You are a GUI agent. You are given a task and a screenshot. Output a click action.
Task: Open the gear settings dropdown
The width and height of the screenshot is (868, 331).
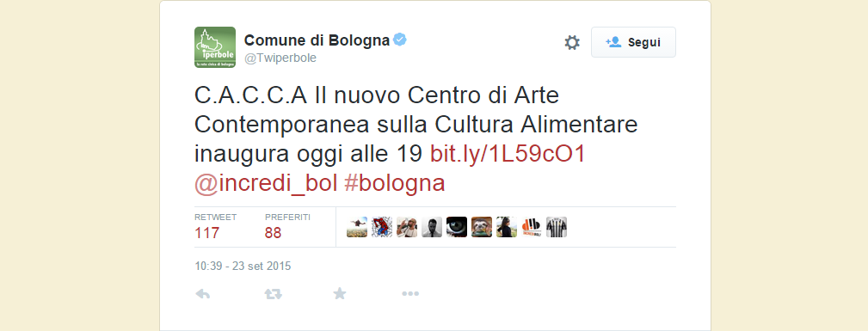pos(572,43)
